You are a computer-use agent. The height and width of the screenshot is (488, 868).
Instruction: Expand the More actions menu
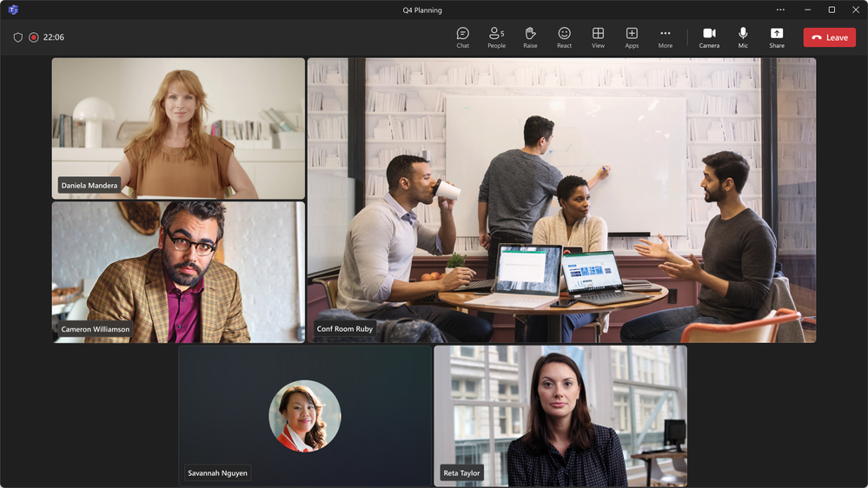[665, 36]
